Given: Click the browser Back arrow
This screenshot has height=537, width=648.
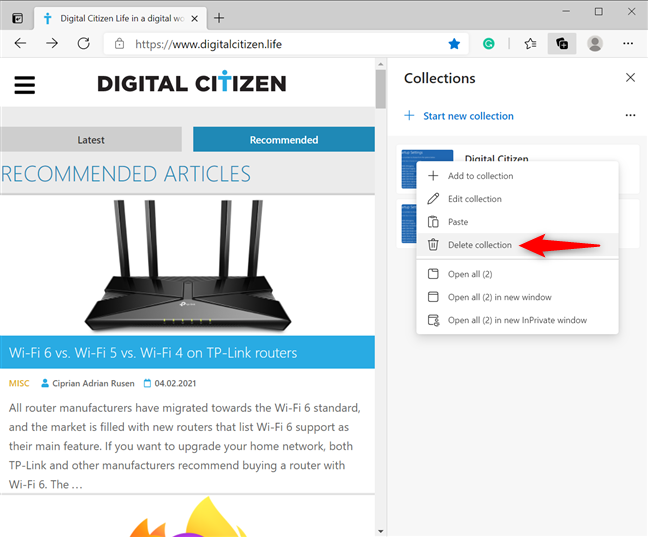Looking at the screenshot, I should [20, 43].
